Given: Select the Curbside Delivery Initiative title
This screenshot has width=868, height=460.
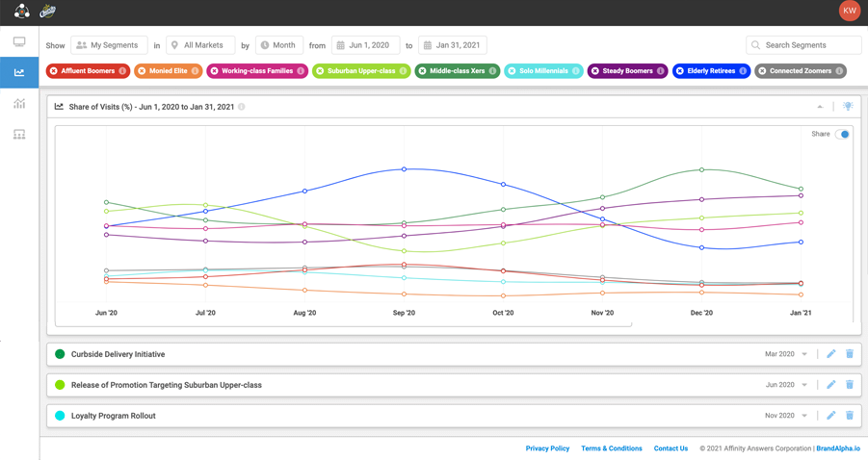Looking at the screenshot, I should (118, 354).
